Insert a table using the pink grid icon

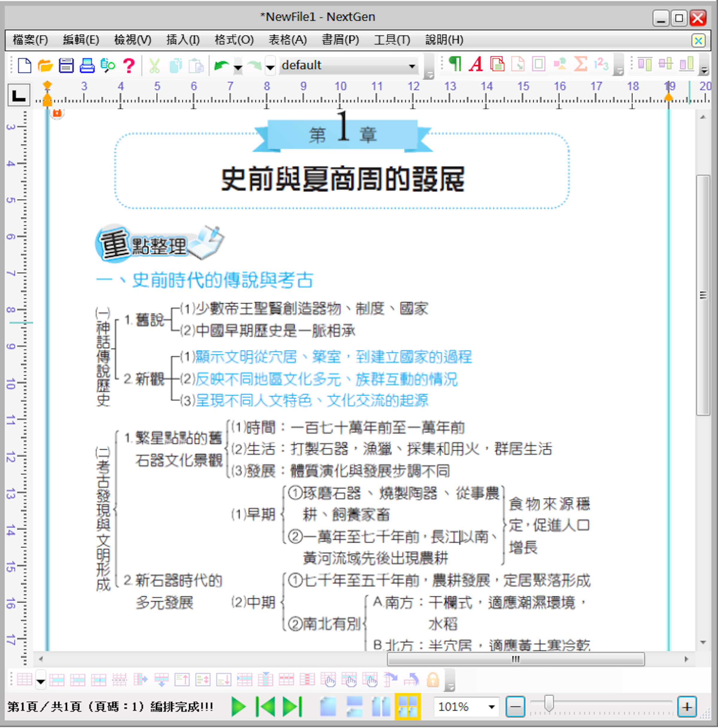pos(25,680)
